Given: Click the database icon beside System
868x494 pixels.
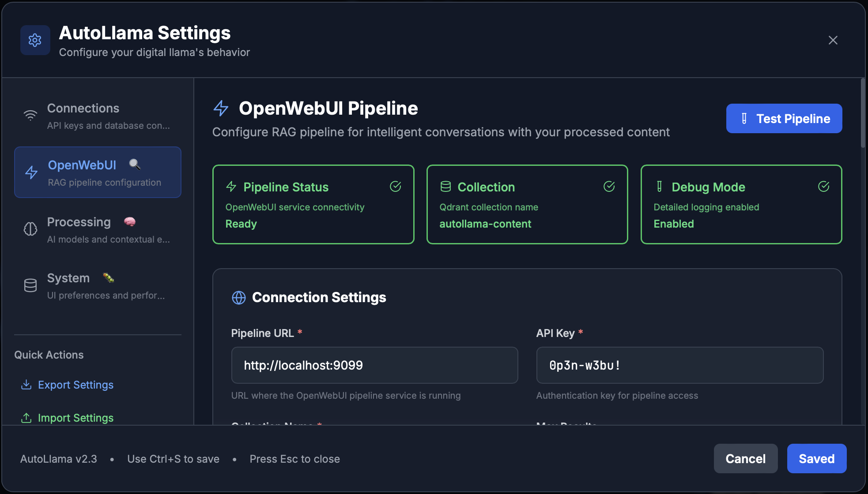Looking at the screenshot, I should coord(30,285).
